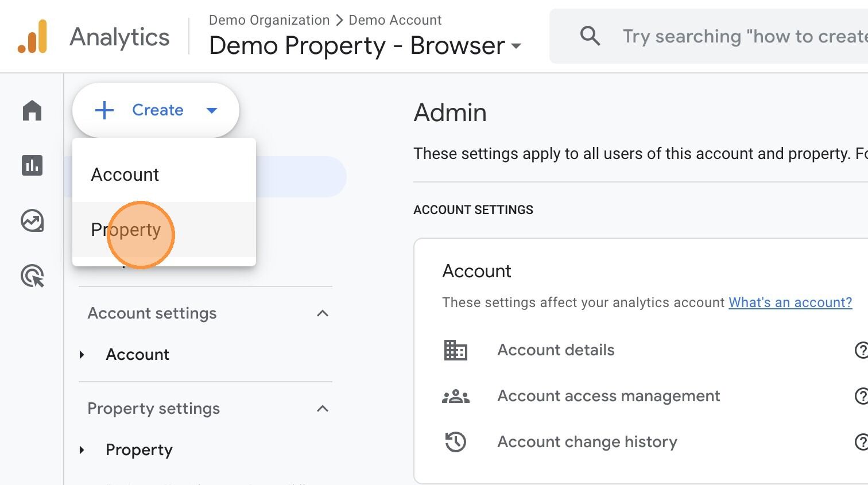Expand the Account tree item

tap(82, 355)
